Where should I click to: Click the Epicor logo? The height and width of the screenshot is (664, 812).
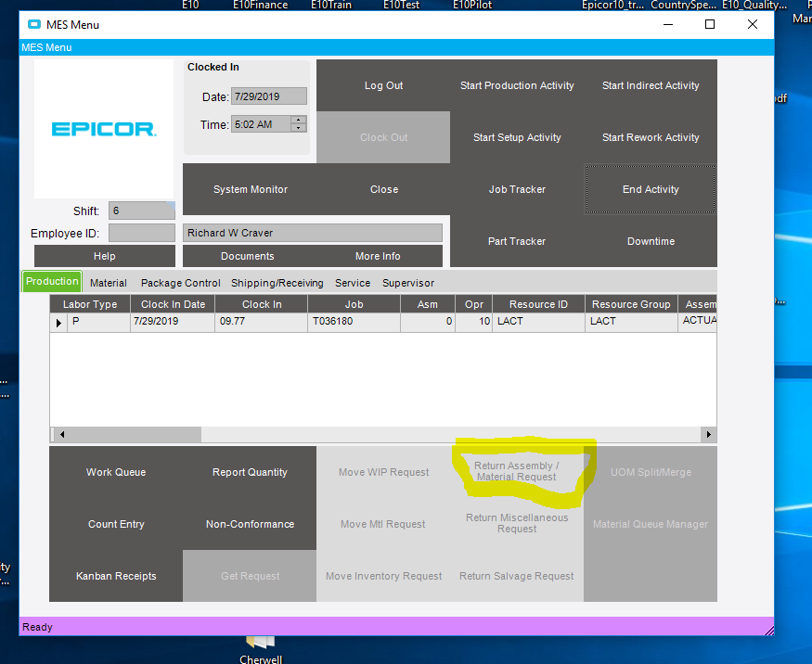(x=104, y=128)
